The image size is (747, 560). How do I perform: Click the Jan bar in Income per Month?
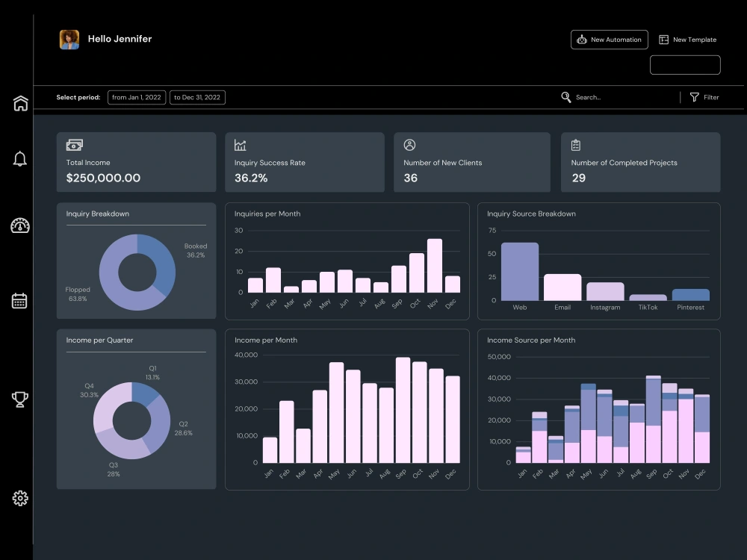click(x=270, y=450)
